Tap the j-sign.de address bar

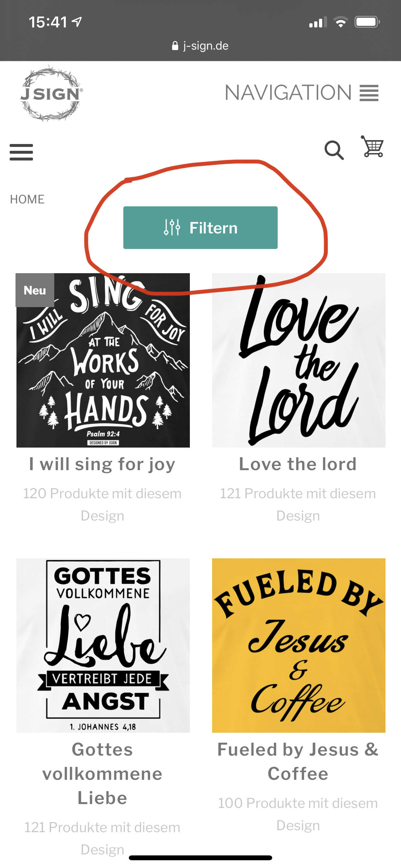[x=206, y=46]
